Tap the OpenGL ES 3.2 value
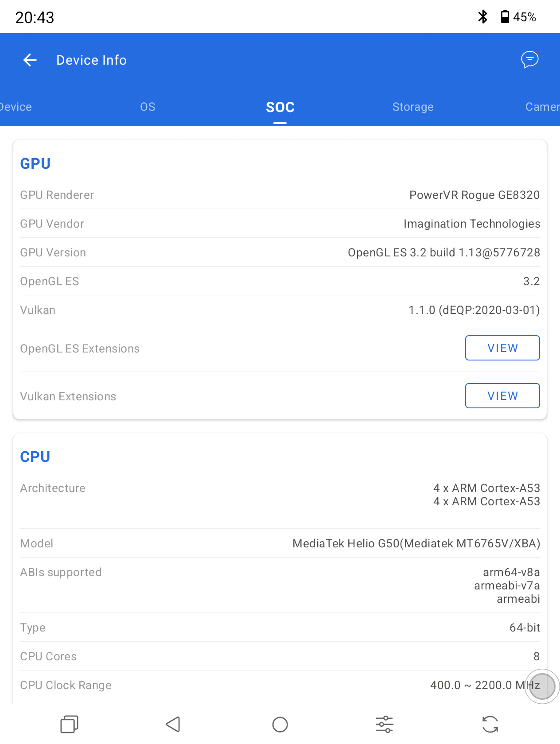This screenshot has height=744, width=560. tap(531, 281)
